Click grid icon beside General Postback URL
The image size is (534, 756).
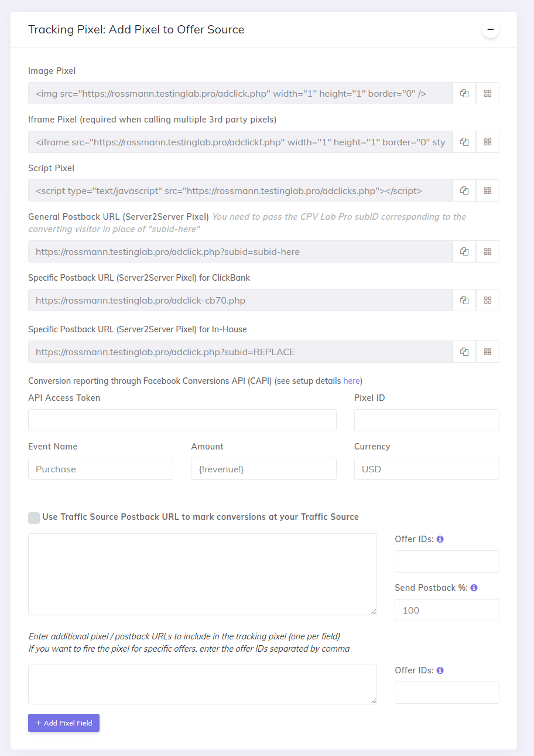click(488, 251)
